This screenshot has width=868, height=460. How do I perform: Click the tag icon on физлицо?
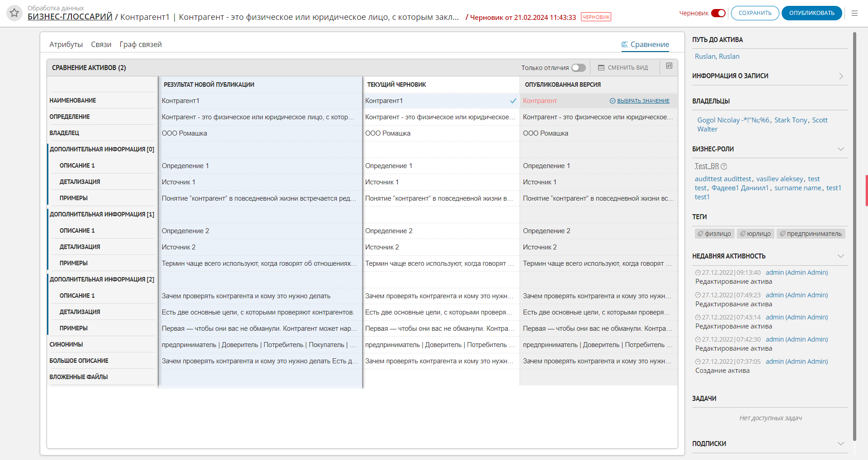(700, 234)
